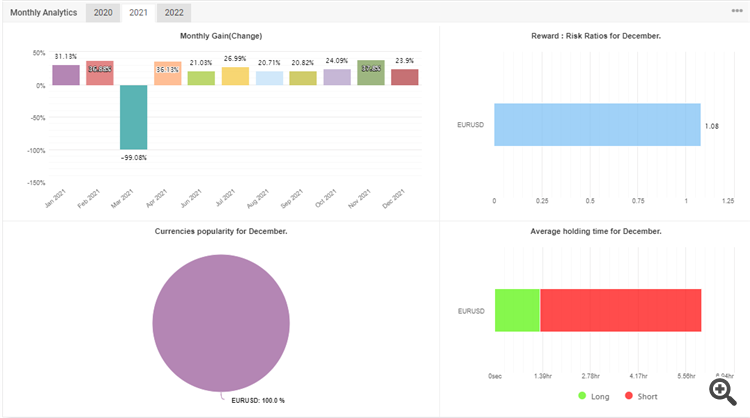
Task: Click the Nov 2021 green bar
Action: 371,73
